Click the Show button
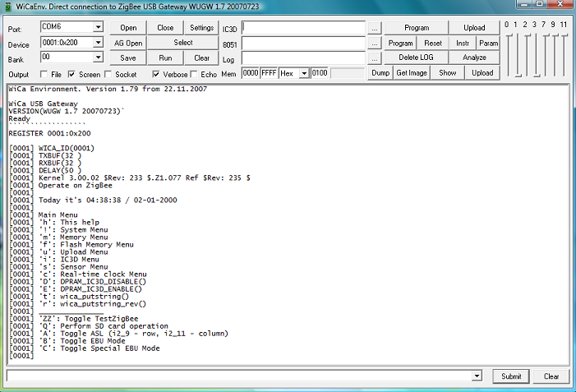The image size is (576, 392). pyautogui.click(x=447, y=73)
